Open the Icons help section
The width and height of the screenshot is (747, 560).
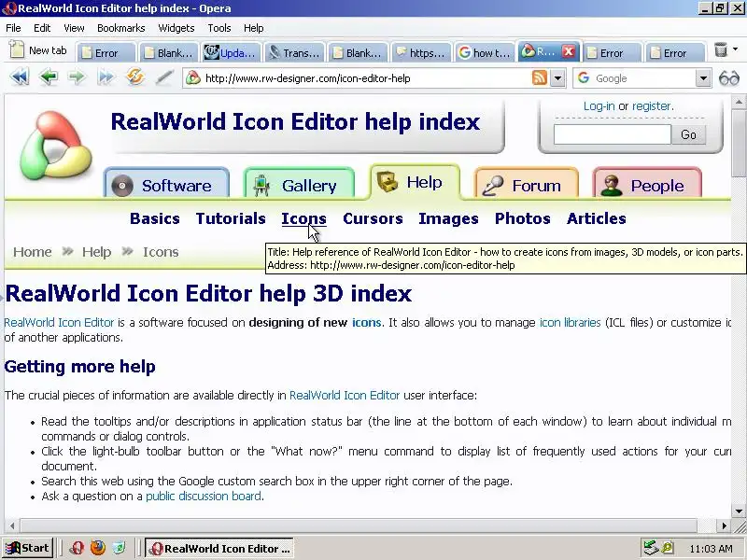[304, 218]
